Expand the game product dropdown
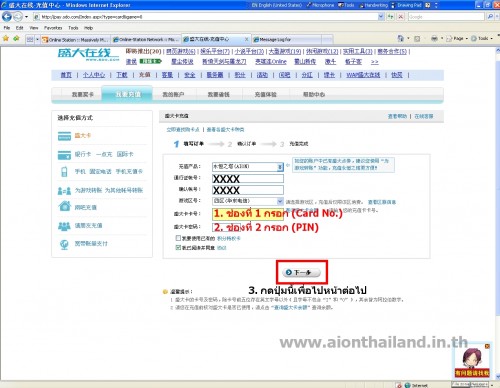The image size is (500, 388). click(280, 166)
